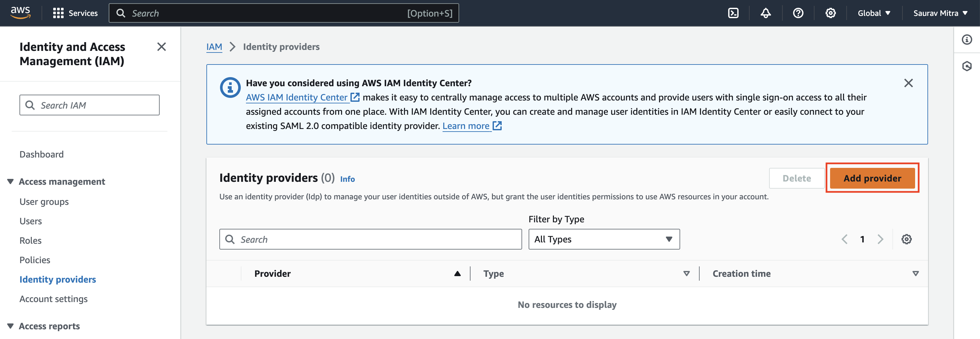Click the identity providers search field
The image size is (980, 339).
click(371, 240)
